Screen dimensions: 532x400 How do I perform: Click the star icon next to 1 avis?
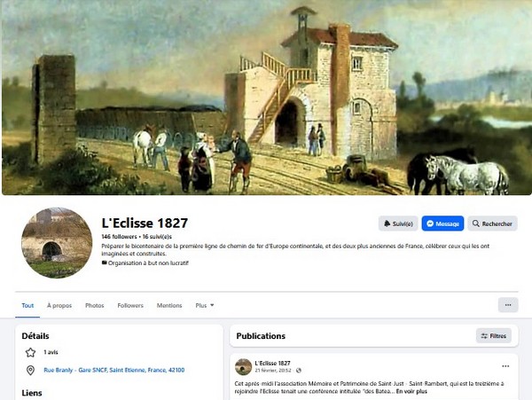coord(30,352)
